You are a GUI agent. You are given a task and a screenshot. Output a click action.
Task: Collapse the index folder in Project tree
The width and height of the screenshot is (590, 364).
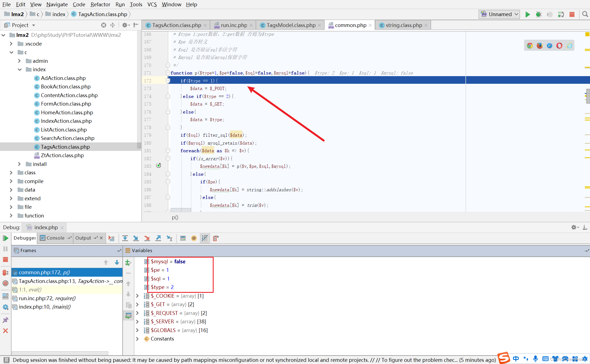tap(20, 69)
